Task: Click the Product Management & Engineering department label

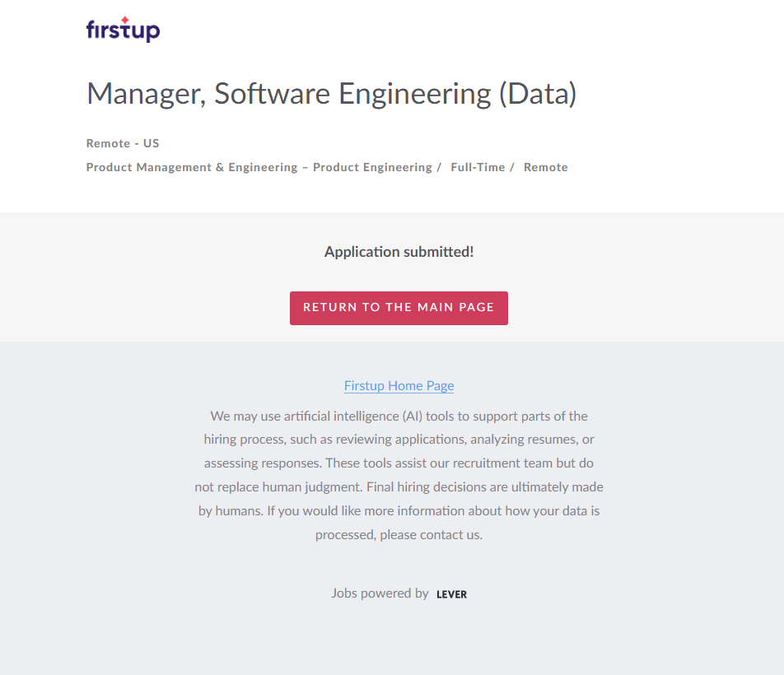Action: (192, 167)
